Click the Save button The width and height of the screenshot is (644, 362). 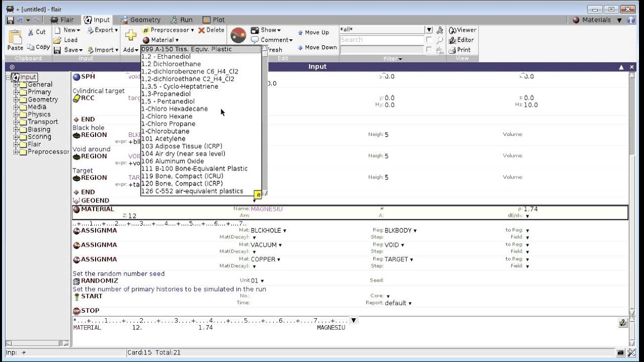click(x=67, y=50)
